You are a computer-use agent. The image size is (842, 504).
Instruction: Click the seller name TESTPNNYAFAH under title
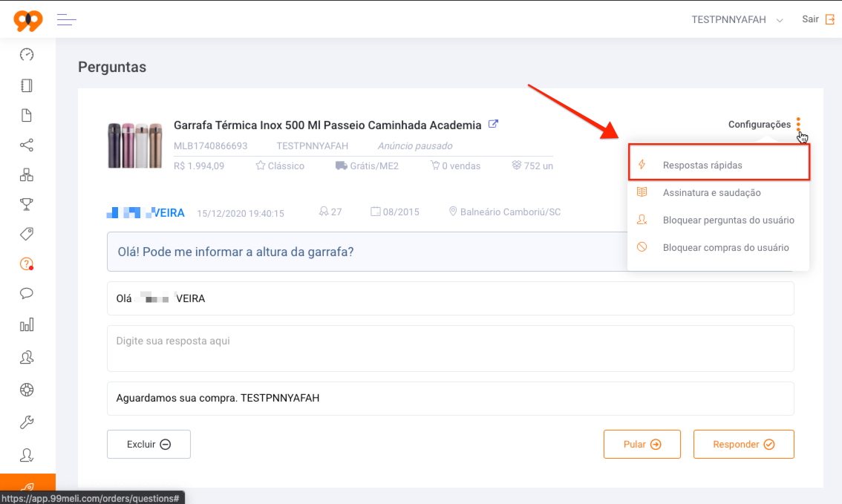tap(312, 146)
